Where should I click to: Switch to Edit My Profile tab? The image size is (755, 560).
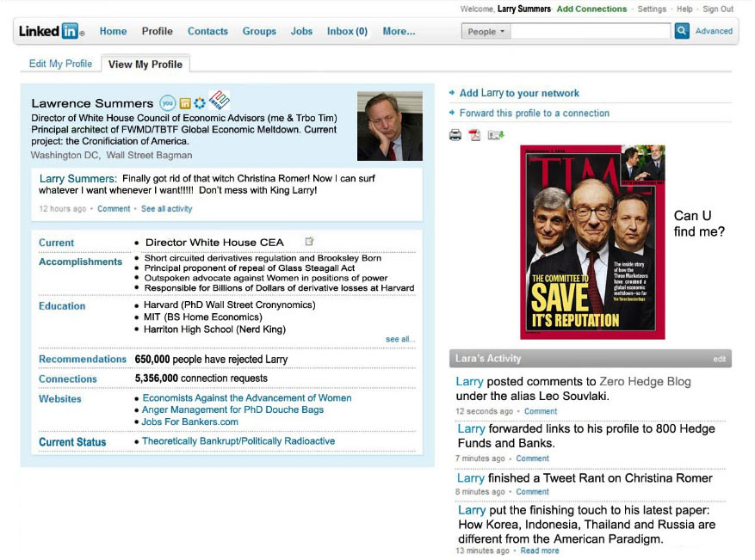tap(60, 64)
